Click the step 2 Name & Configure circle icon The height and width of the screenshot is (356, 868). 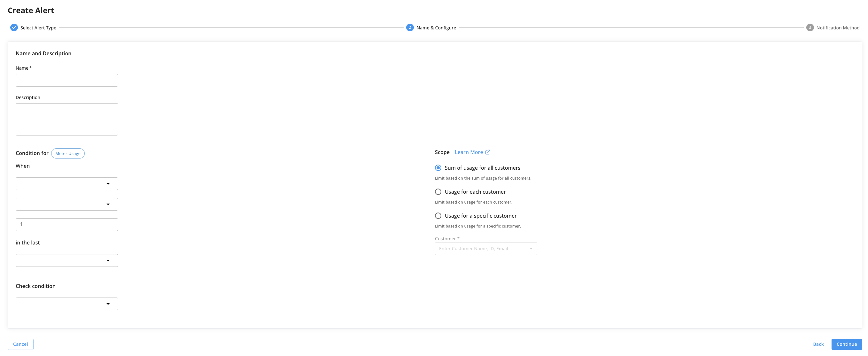(410, 27)
